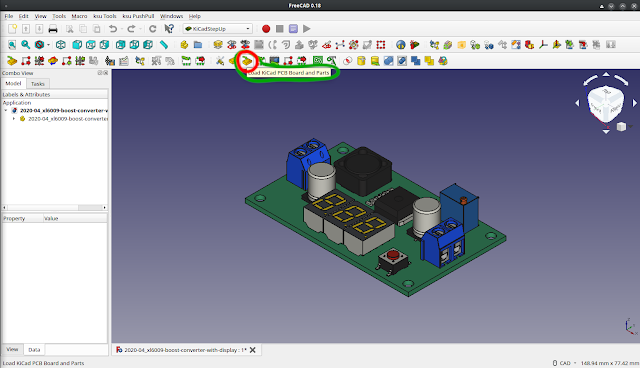Click the yellow cylinder icon in the toolbar
The image size is (640, 368).
[361, 61]
